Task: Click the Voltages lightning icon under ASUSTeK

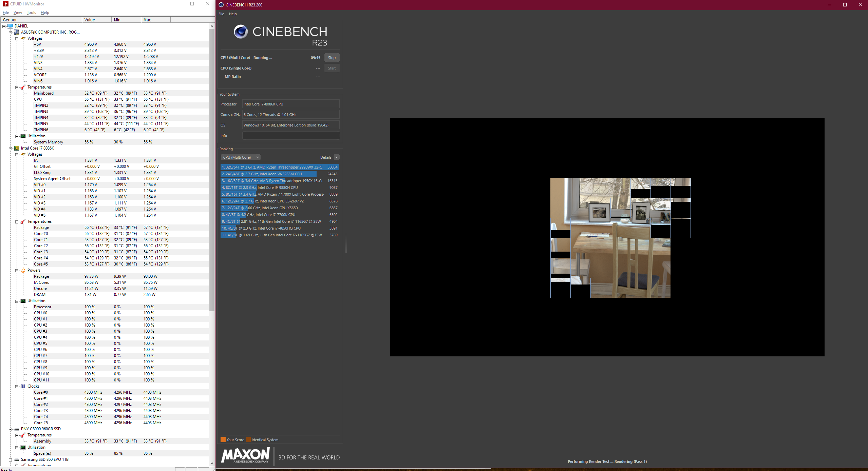Action: (x=23, y=38)
